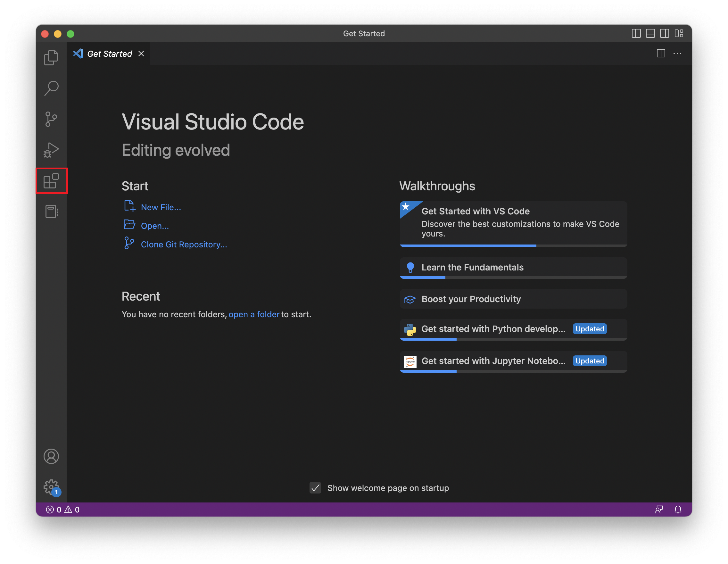Open Customize Layout menu in title bar
The image size is (728, 564).
tap(679, 34)
